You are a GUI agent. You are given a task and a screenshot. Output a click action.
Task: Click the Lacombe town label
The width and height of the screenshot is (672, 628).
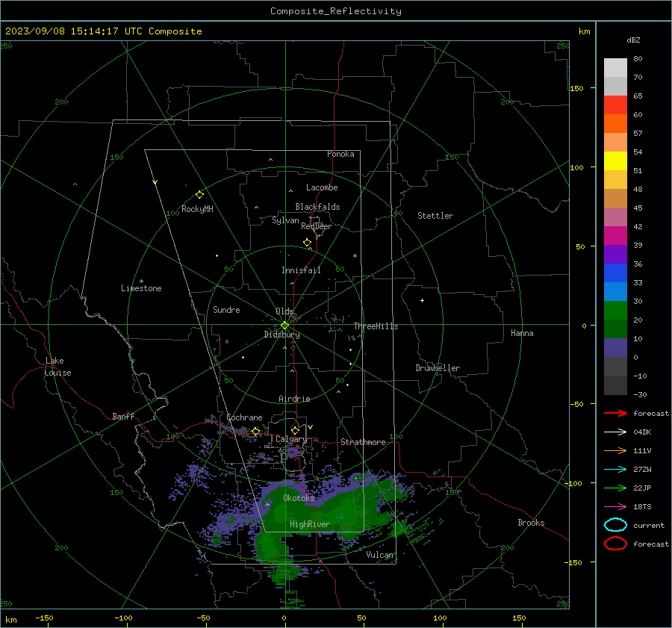(x=322, y=187)
